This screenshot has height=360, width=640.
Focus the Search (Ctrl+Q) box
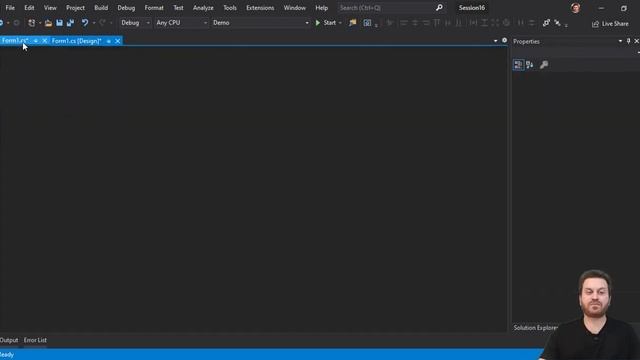[x=386, y=8]
